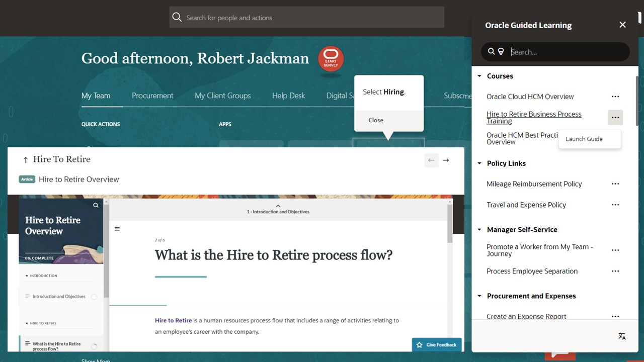
Task: Open the Travel and Expense Policy link
Action: coord(526,205)
